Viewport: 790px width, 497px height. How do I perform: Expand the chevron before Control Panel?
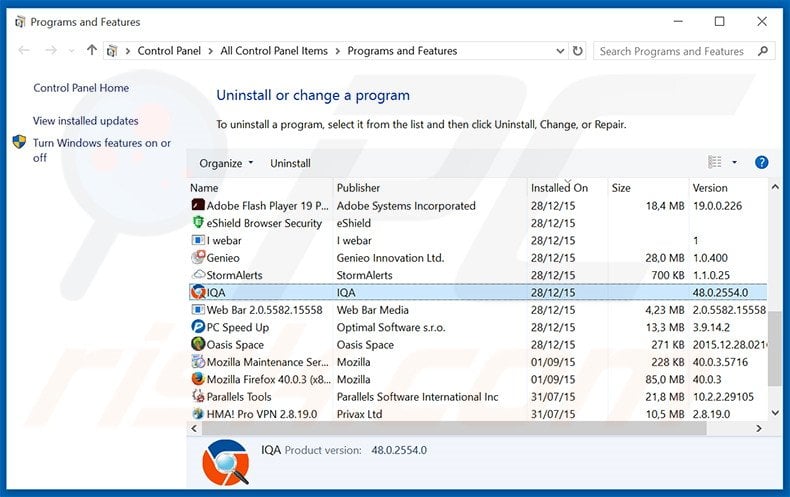pos(128,51)
